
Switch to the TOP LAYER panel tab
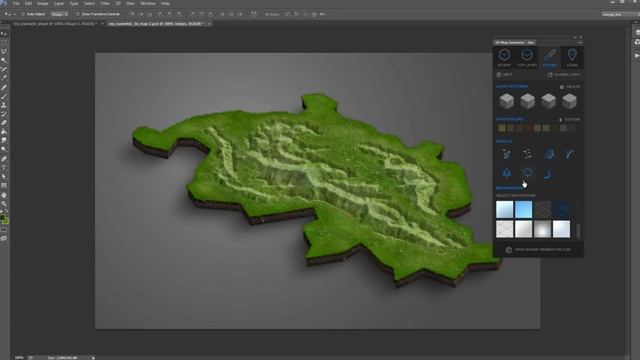(x=527, y=58)
